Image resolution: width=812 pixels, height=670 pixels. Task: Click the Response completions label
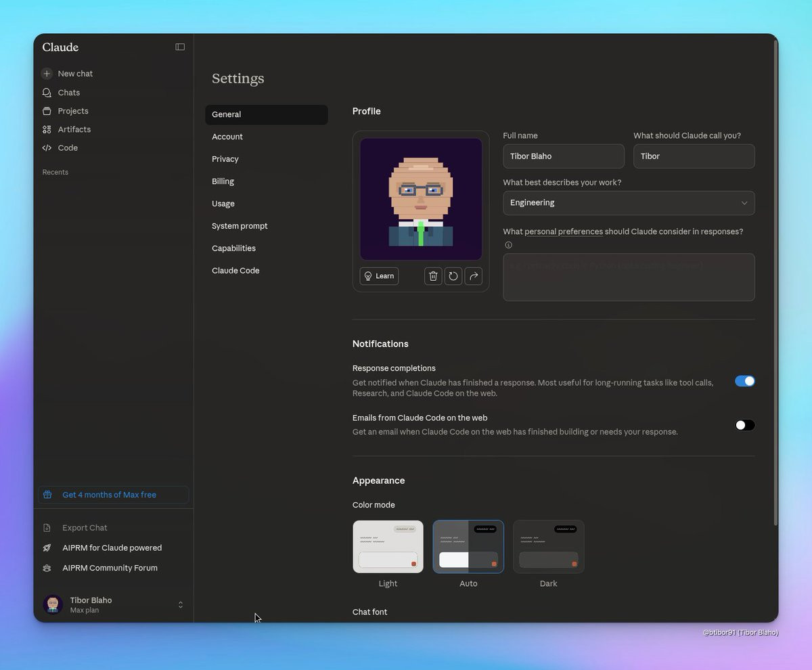pos(394,368)
